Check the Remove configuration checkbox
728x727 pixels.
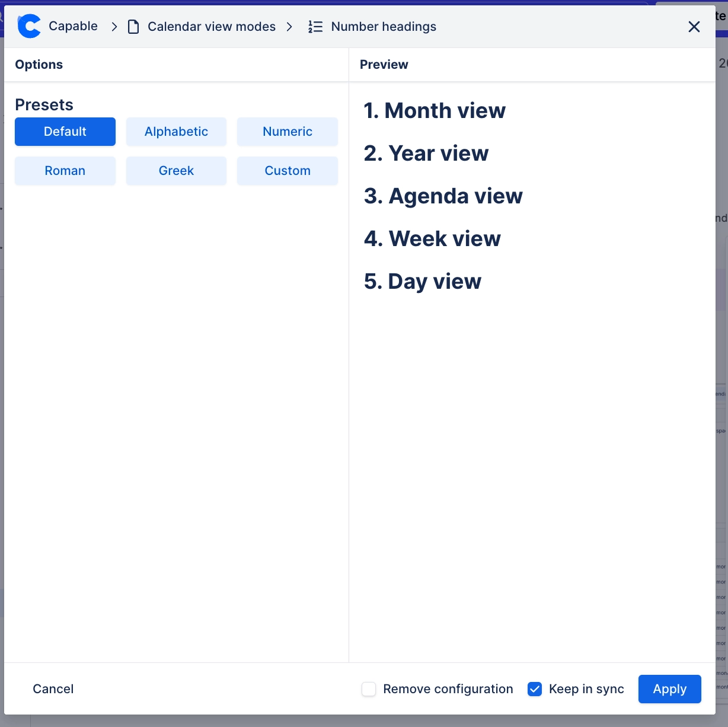click(x=368, y=689)
